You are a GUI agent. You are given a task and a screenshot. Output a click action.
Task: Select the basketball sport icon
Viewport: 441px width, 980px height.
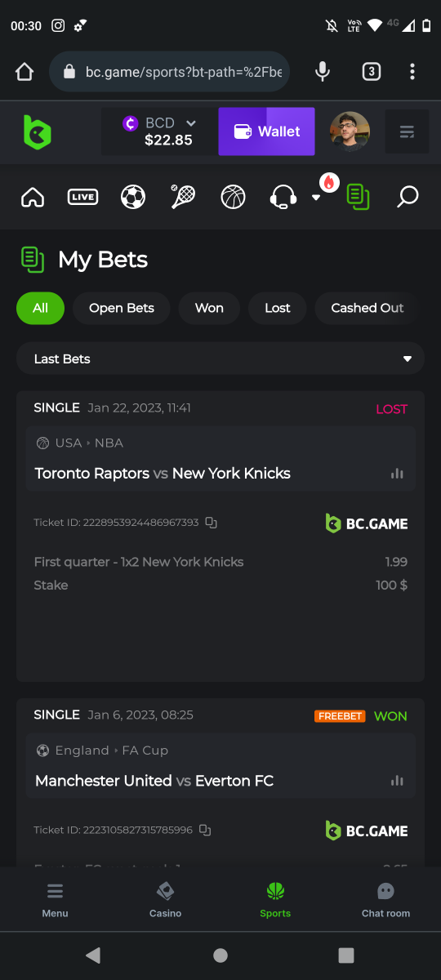coord(233,197)
